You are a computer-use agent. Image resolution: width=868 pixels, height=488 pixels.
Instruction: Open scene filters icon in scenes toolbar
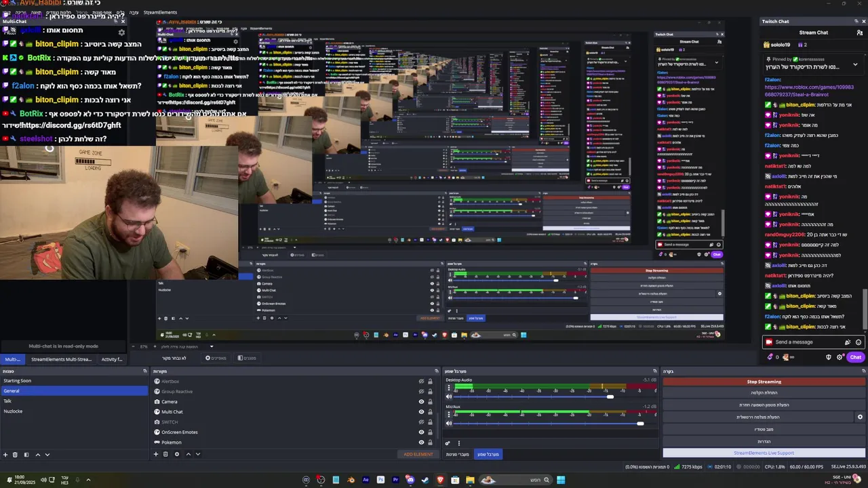pos(26,455)
